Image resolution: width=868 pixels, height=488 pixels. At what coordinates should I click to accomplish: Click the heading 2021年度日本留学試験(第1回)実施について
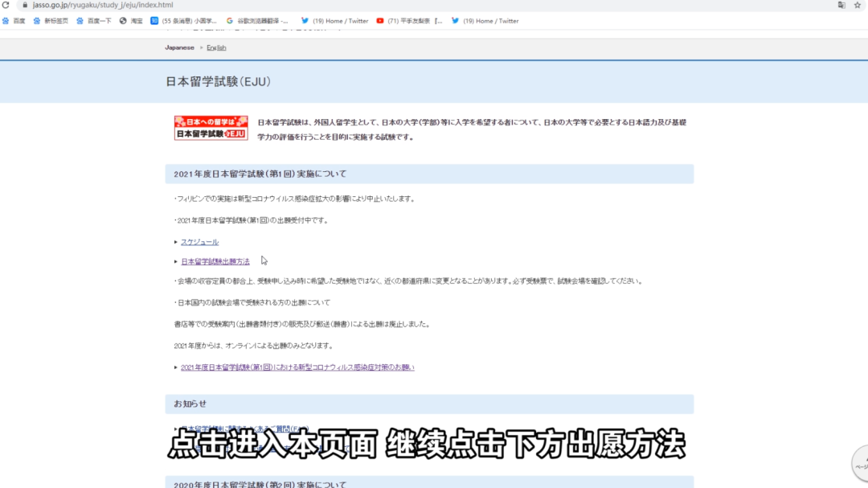pyautogui.click(x=260, y=174)
